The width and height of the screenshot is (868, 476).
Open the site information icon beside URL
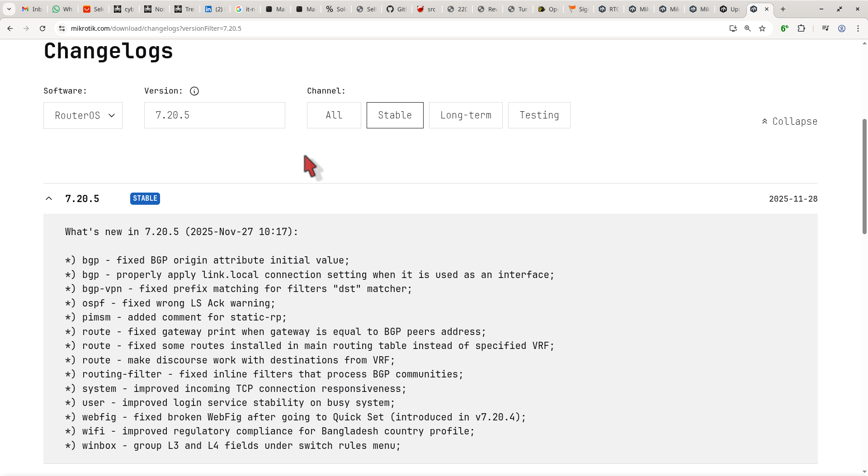(62, 28)
